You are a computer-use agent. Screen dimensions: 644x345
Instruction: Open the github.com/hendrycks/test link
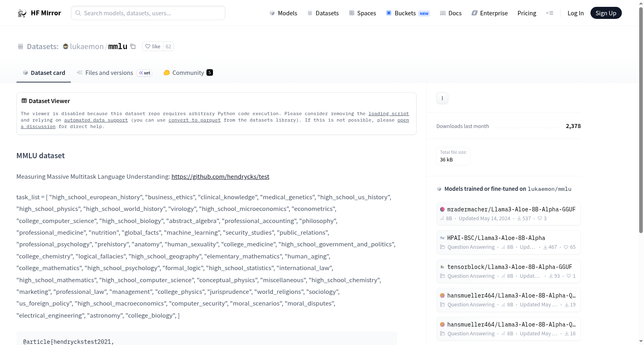pos(220,177)
